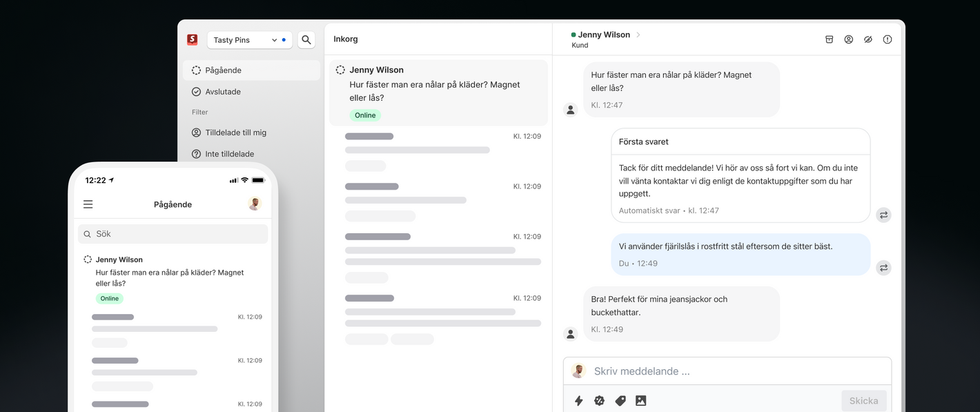Open the hamburger menu on the phone
Viewport: 980px width, 412px height.
tap(88, 204)
